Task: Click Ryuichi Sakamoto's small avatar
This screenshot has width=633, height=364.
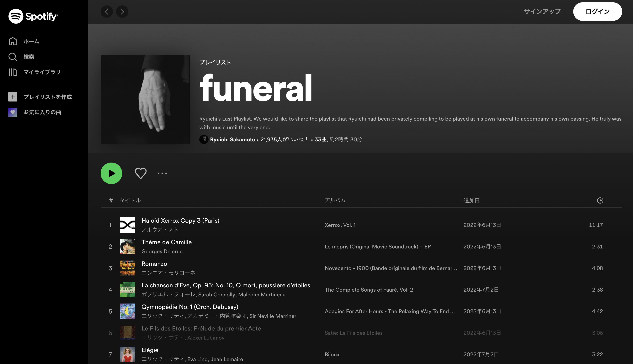Action: [x=204, y=139]
